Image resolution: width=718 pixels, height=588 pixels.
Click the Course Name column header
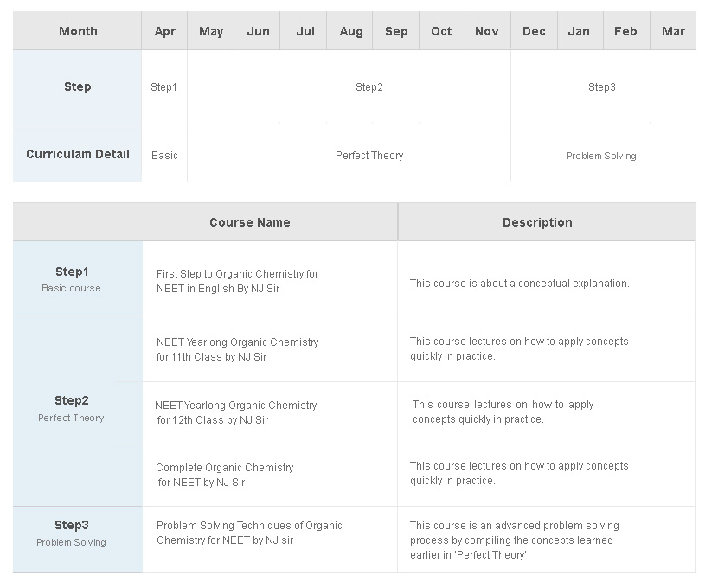coord(249,222)
